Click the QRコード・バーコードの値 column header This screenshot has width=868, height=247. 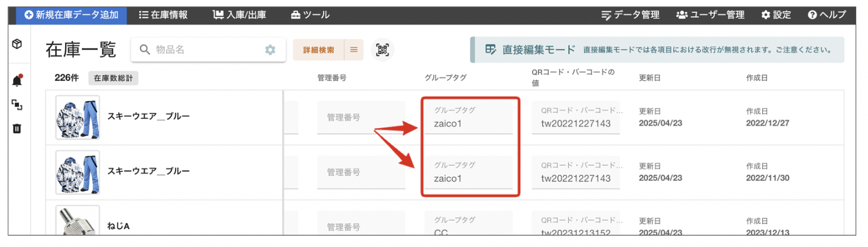(573, 78)
